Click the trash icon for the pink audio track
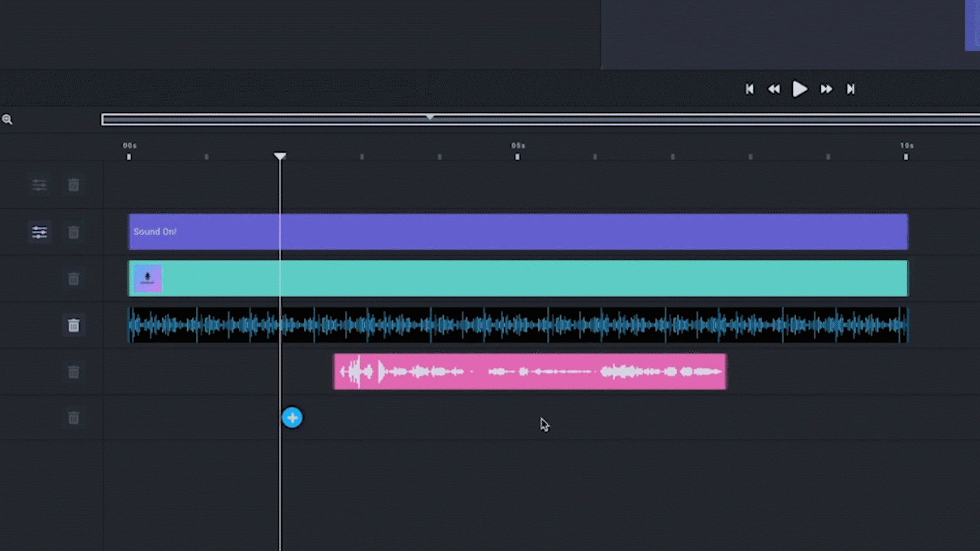Image resolution: width=980 pixels, height=551 pixels. [73, 372]
